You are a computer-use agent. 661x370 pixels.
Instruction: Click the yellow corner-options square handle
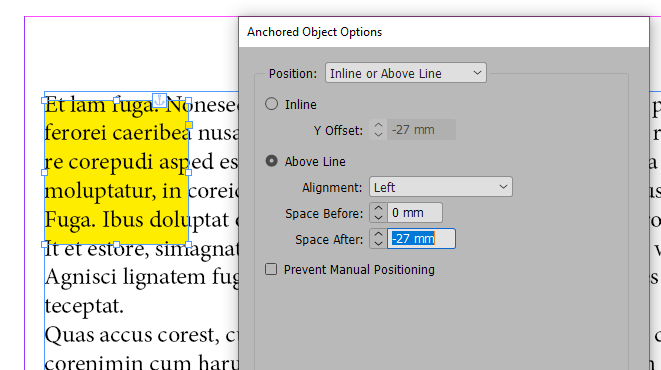189,125
